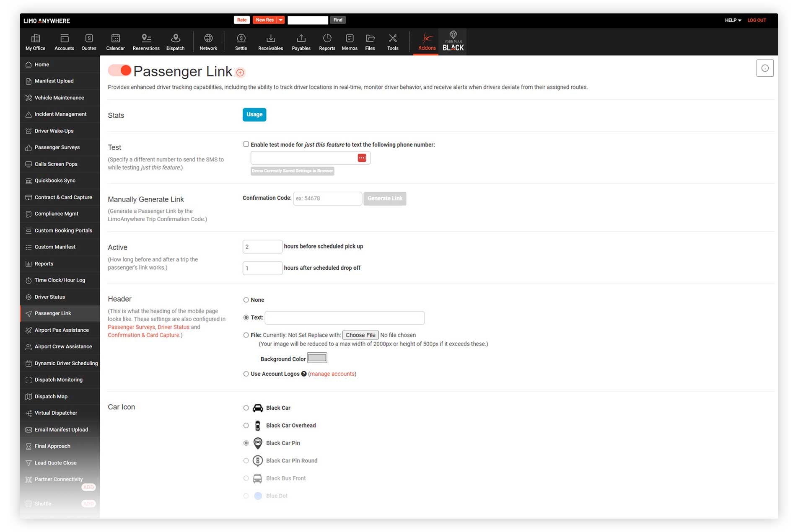798x532 pixels.
Task: Expand the New Res dropdown arrow
Action: click(x=281, y=20)
